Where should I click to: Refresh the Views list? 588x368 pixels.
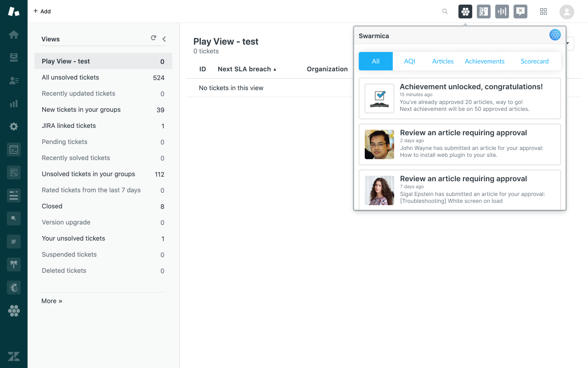[153, 38]
